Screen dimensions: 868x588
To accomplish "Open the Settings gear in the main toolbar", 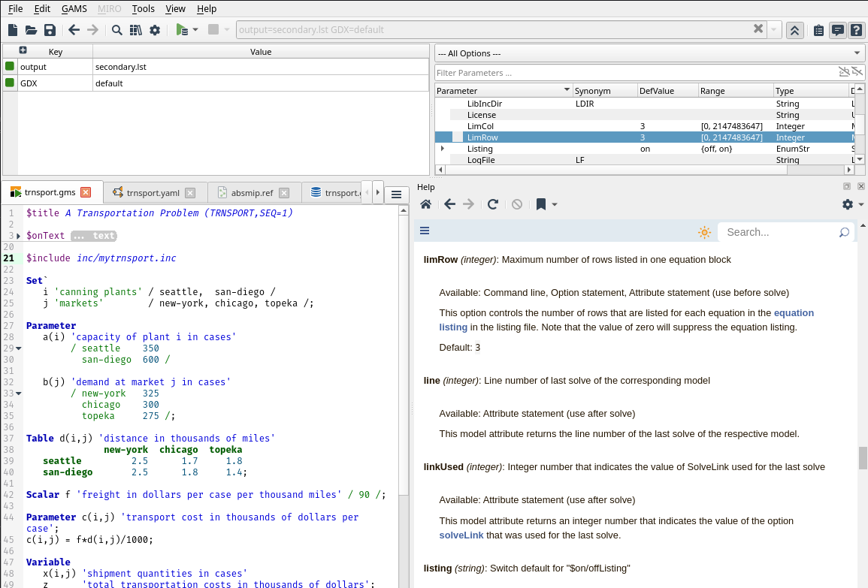I will tap(155, 30).
